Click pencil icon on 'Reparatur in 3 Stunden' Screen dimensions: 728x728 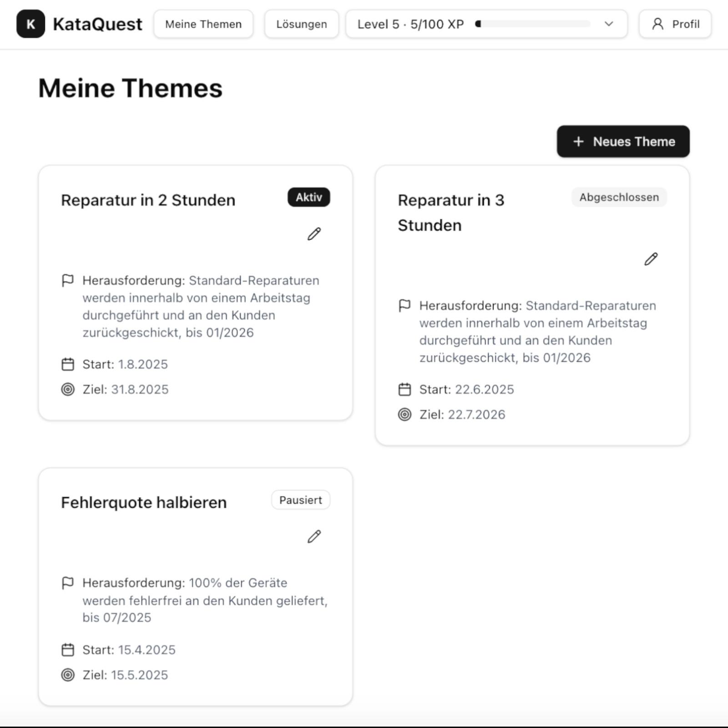(651, 259)
